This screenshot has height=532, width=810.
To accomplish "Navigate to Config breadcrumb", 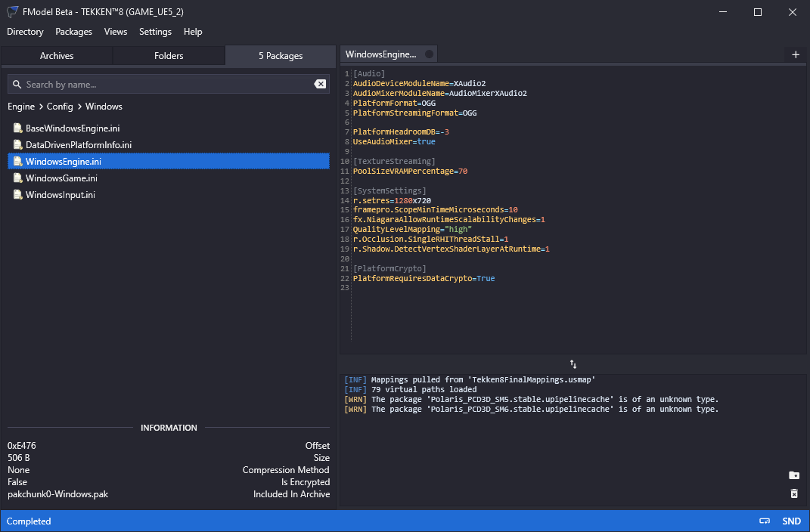I will (x=60, y=107).
